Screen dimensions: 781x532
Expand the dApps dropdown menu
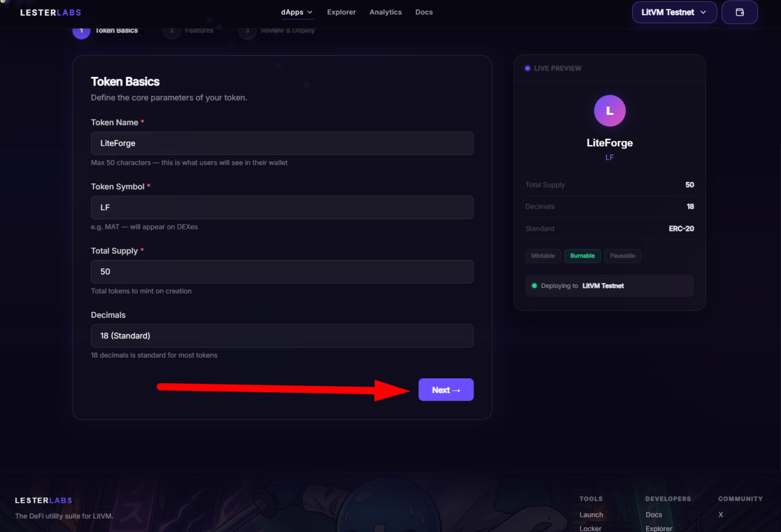click(297, 12)
